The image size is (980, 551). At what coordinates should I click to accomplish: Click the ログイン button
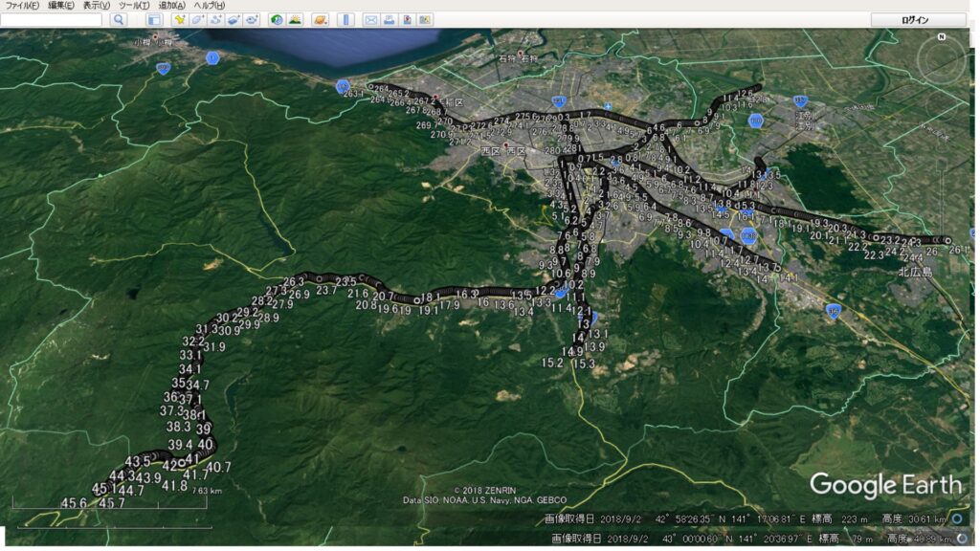coord(918,19)
